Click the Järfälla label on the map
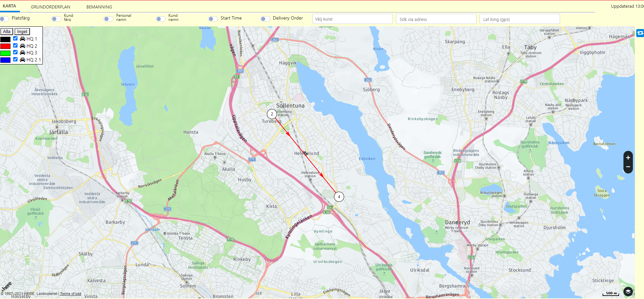The image size is (644, 299). coord(59,132)
